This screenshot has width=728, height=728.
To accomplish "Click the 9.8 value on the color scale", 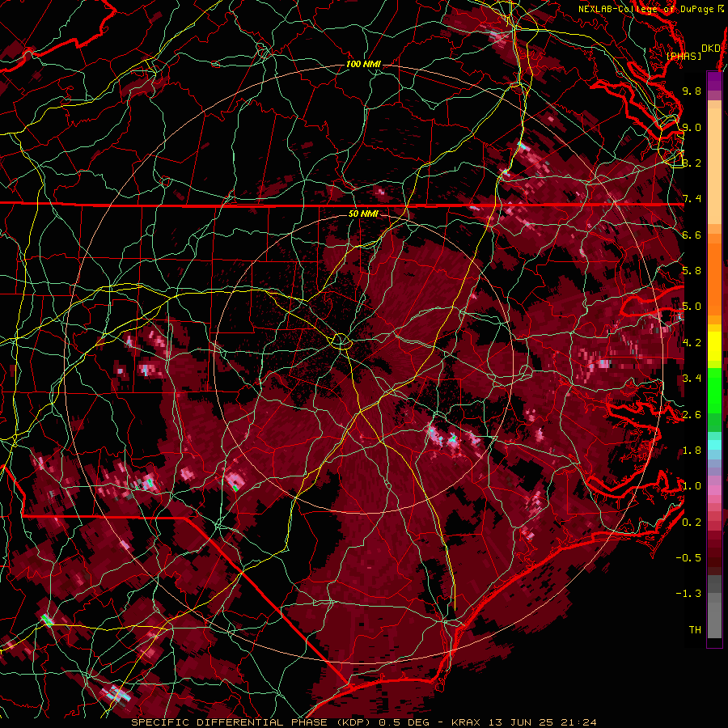I will click(x=692, y=91).
